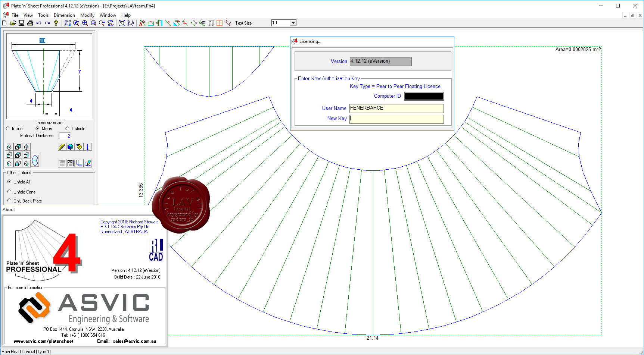This screenshot has height=355, width=644.
Task: Click the yellow price tag icon
Action: [79, 147]
